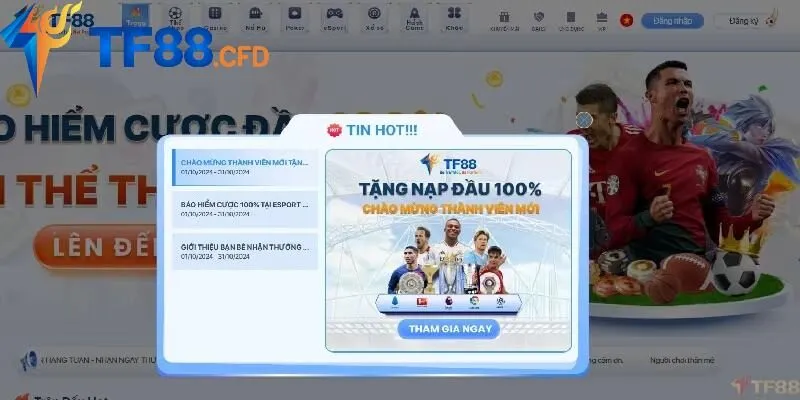Open the eSport gamepad category
Image resolution: width=800 pixels, height=400 pixels.
(335, 18)
